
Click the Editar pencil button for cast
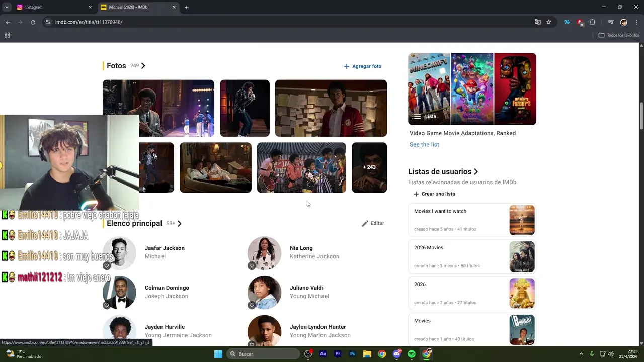tap(373, 223)
